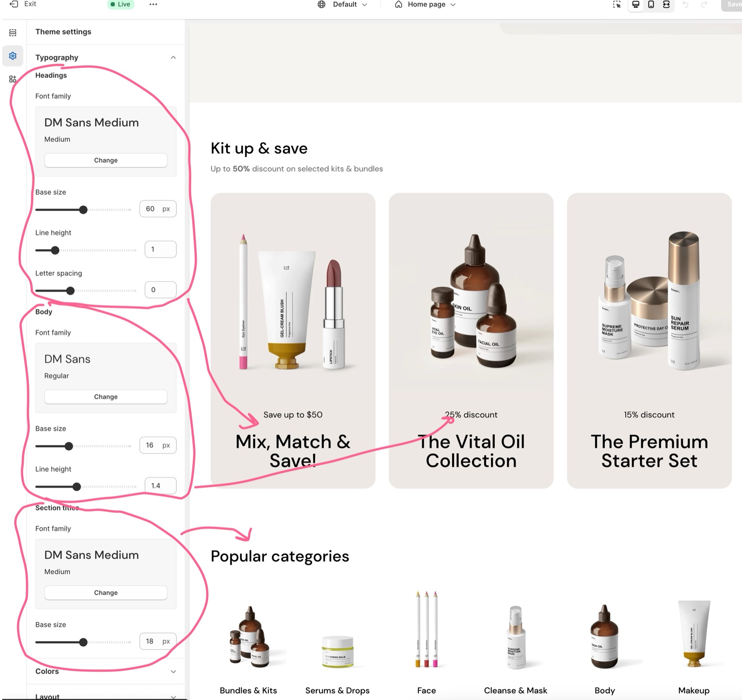The image size is (742, 700).
Task: Select the Theme settings gear icon
Action: click(13, 56)
